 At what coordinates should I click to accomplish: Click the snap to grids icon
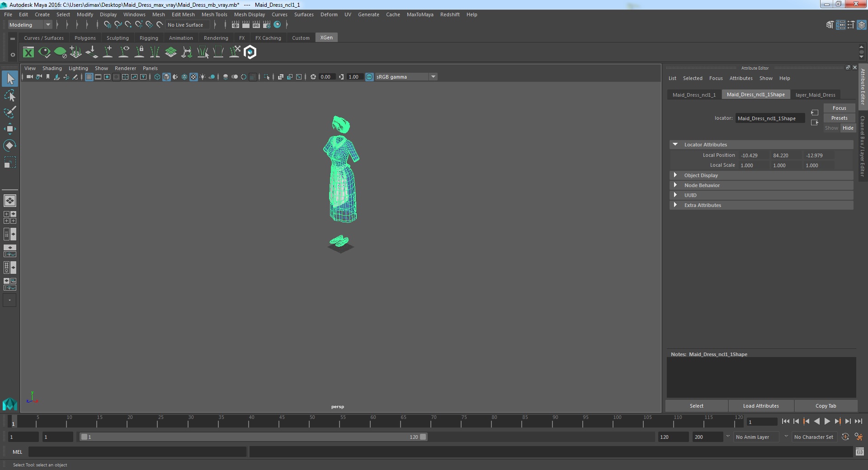107,25
